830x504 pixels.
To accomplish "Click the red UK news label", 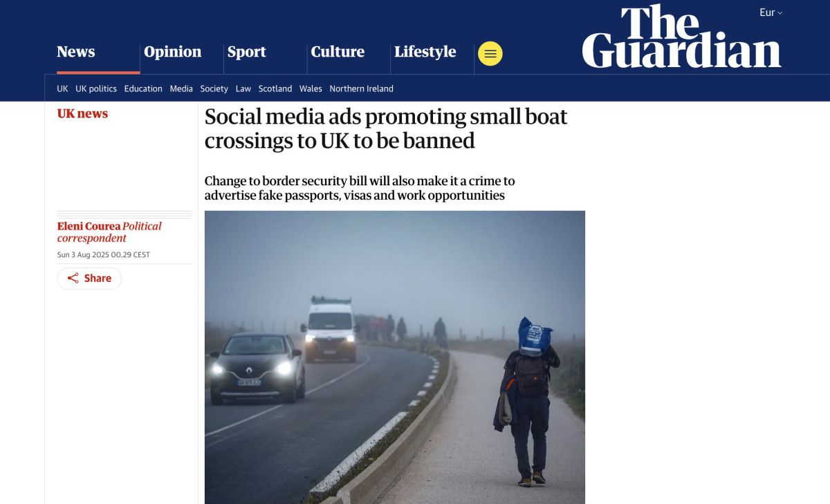I will [x=82, y=113].
